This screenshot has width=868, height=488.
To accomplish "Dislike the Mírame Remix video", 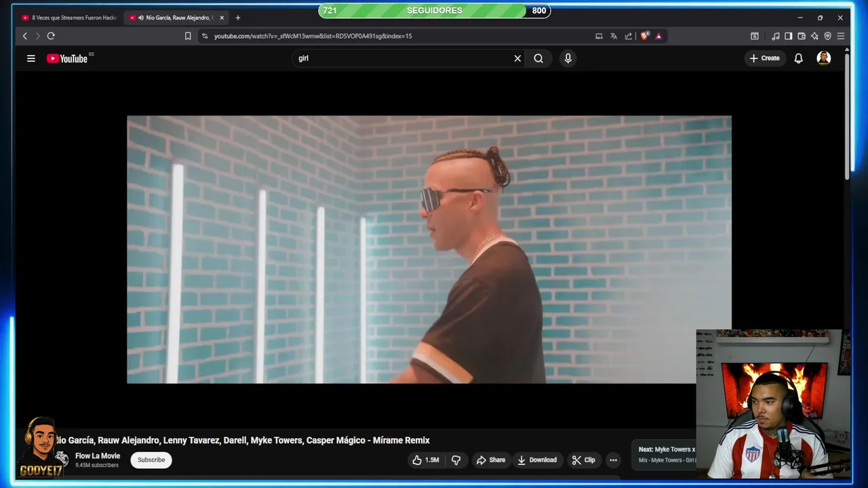I will (x=456, y=460).
